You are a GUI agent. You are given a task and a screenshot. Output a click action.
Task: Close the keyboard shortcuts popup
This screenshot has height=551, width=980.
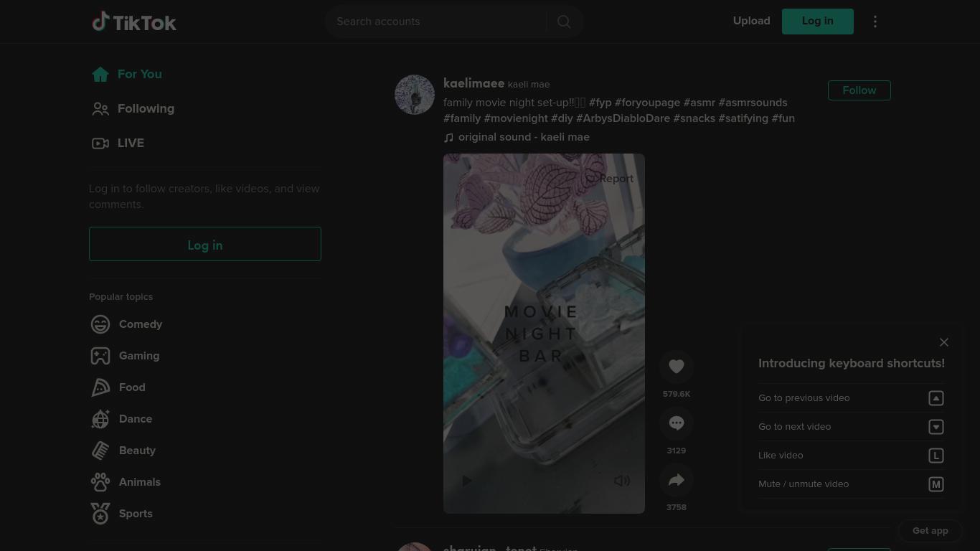[x=944, y=342]
